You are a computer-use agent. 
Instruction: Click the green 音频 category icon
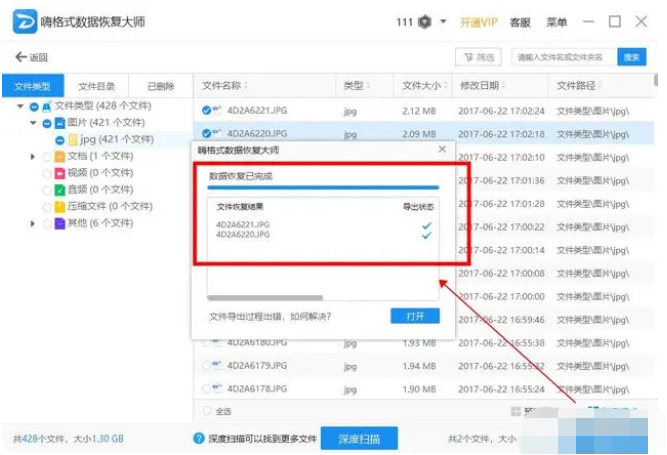click(60, 190)
